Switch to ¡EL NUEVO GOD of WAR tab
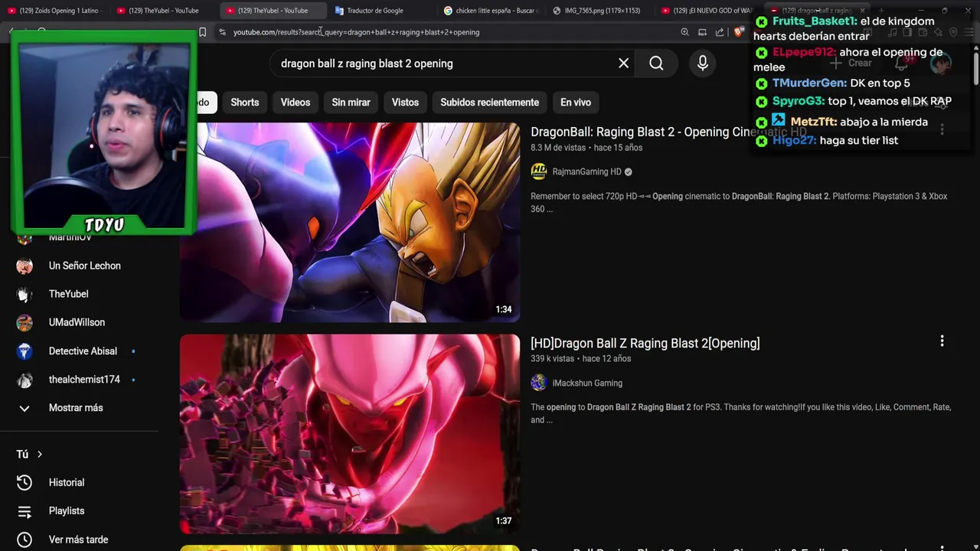The width and height of the screenshot is (980, 551). point(708,11)
